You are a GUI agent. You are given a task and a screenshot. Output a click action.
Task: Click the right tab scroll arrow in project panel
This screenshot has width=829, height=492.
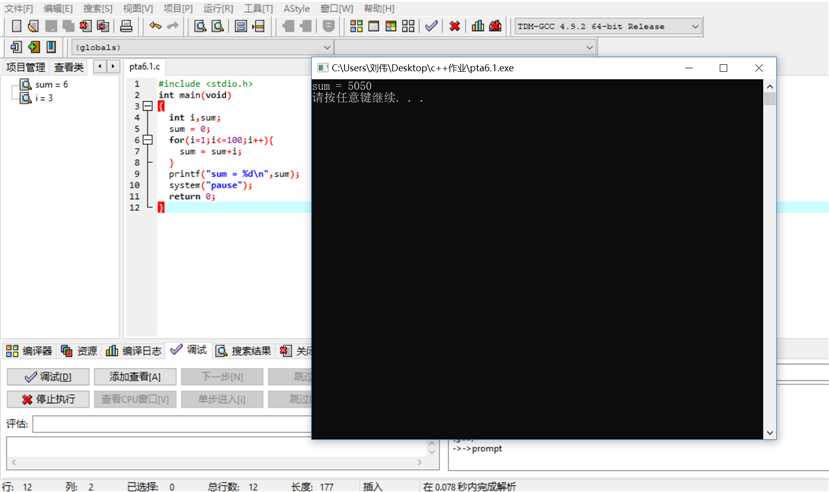click(x=113, y=67)
